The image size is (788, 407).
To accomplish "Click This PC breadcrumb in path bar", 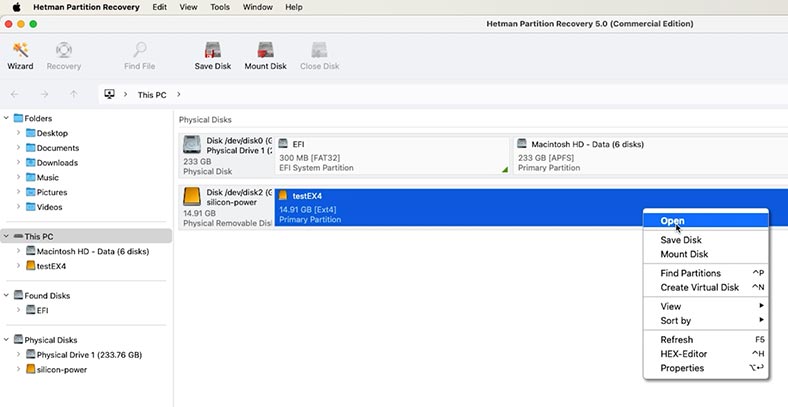I will click(152, 94).
